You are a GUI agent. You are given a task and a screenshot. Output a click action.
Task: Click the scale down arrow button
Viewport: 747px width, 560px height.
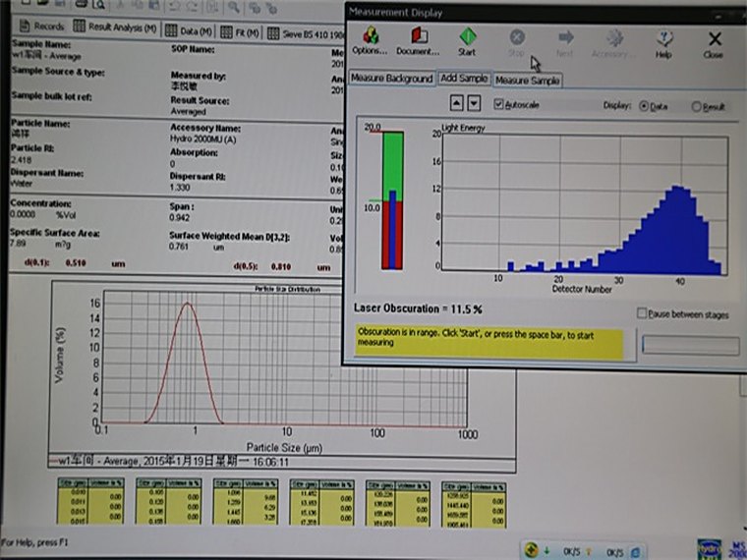(474, 103)
